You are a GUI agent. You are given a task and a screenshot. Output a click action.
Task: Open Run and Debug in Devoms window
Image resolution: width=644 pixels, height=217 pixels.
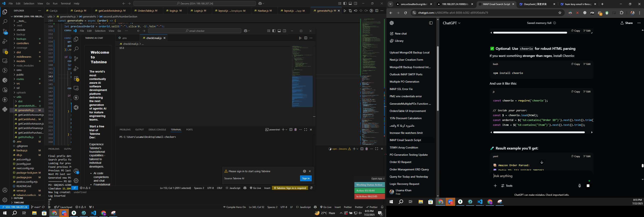(5, 41)
